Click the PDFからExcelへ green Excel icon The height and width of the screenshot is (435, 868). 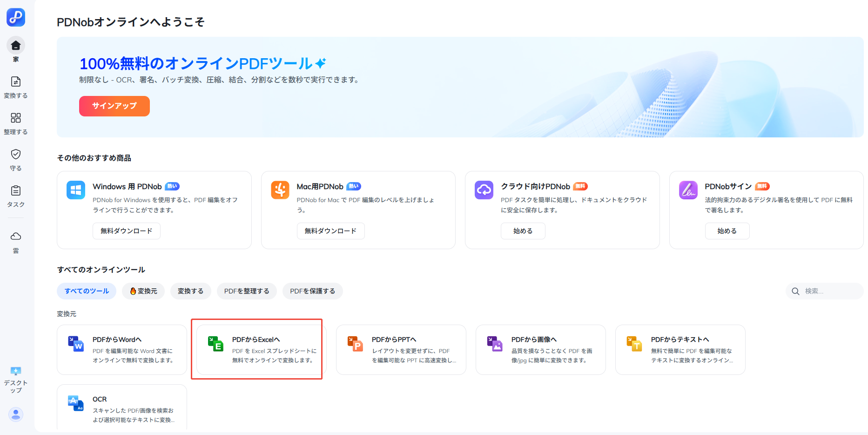pyautogui.click(x=215, y=344)
